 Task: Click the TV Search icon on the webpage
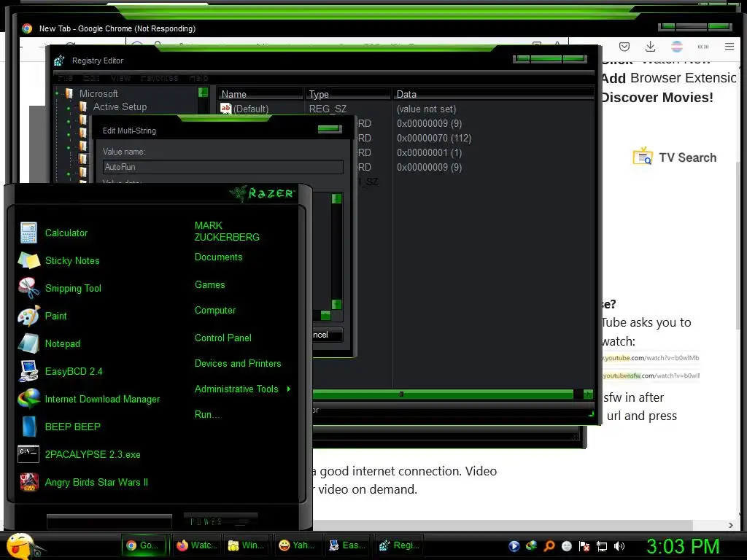643,156
